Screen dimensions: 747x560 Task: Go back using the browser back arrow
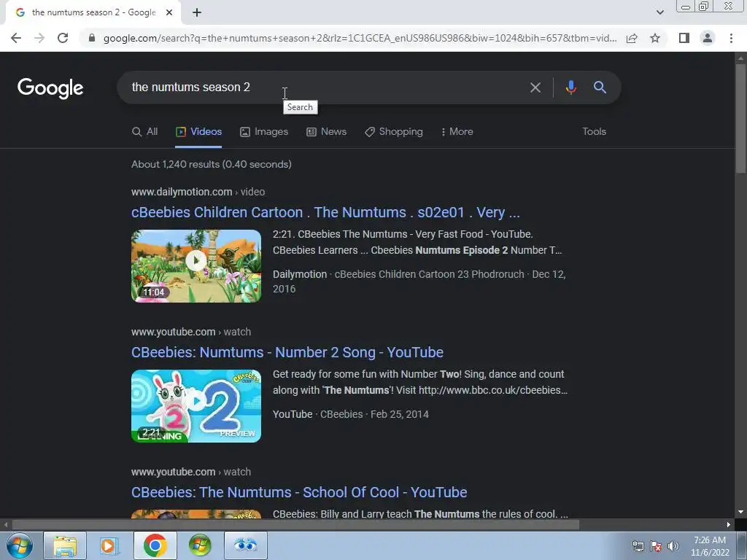click(x=16, y=38)
